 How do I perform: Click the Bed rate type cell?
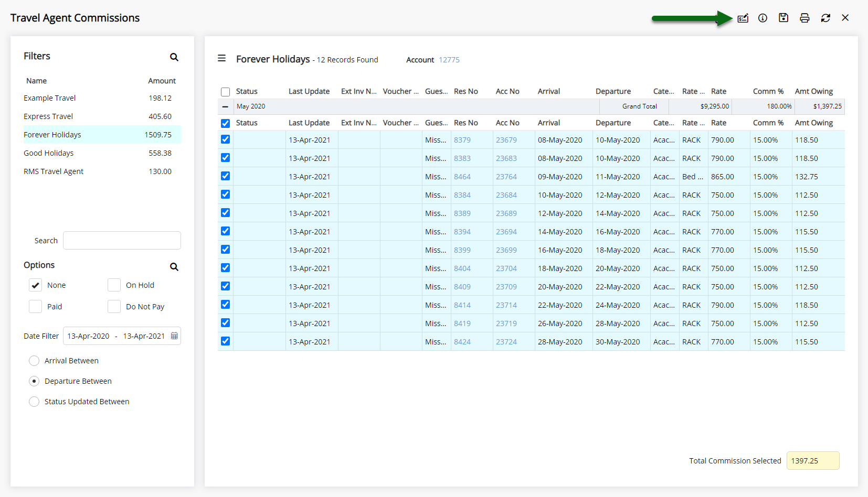[x=693, y=177]
